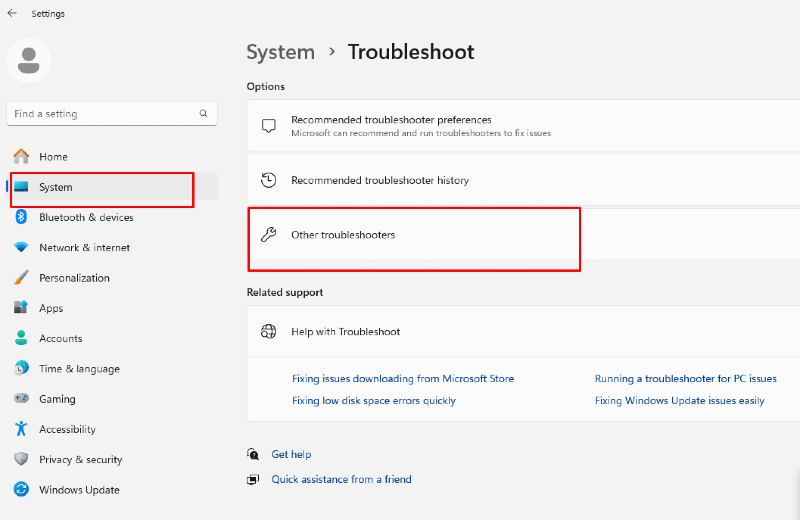Click the back arrow icon

12,13
